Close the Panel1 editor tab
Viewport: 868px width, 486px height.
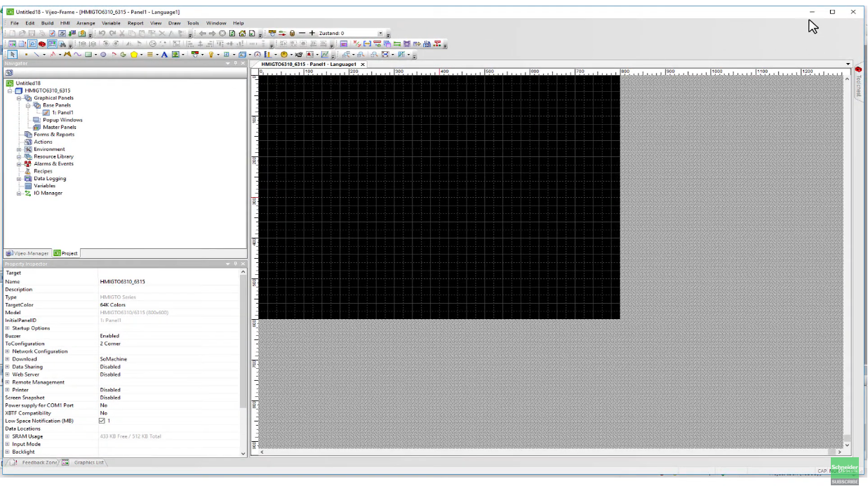coord(363,64)
